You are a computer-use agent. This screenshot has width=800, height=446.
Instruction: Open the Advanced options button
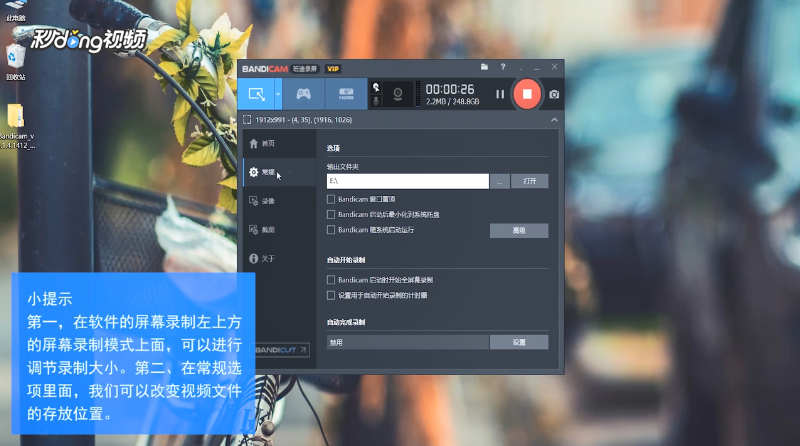[519, 231]
